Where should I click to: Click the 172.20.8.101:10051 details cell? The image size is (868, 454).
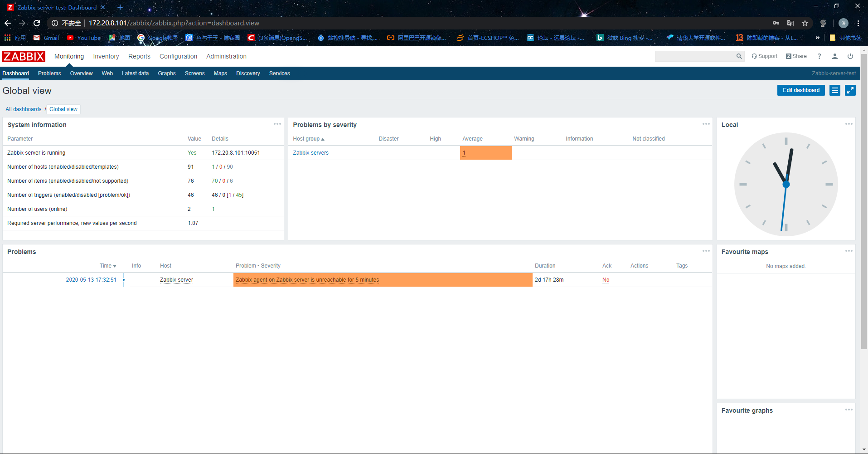tap(236, 153)
